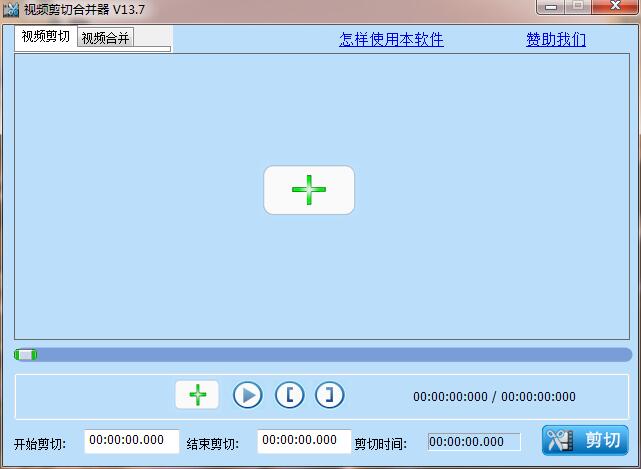Click the large green plus in preview area
The width and height of the screenshot is (641, 469).
click(309, 190)
